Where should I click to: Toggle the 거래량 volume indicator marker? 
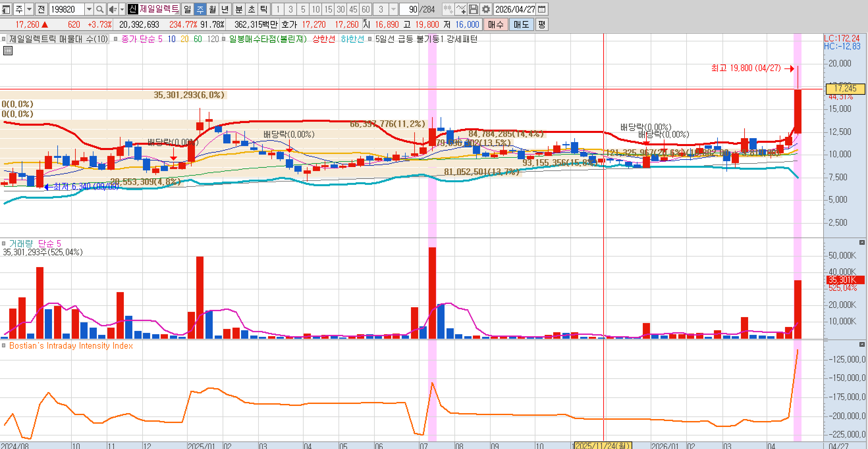click(x=4, y=243)
